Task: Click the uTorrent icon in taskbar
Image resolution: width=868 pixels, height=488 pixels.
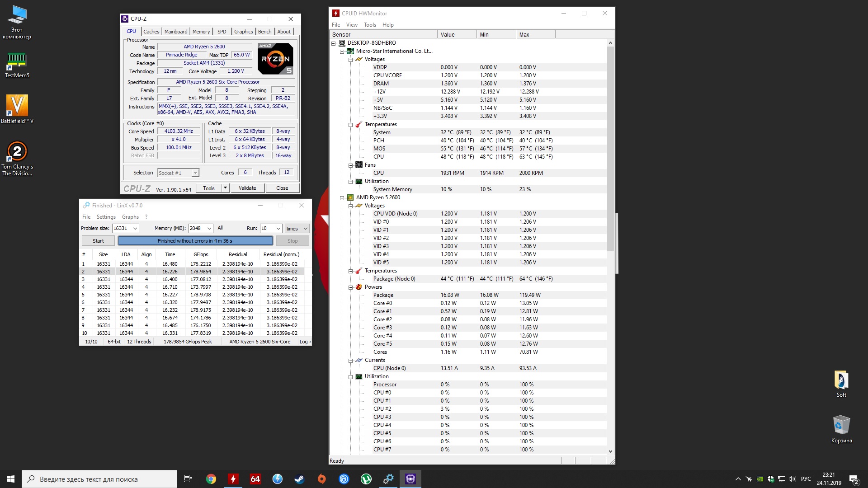Action: 366,479
